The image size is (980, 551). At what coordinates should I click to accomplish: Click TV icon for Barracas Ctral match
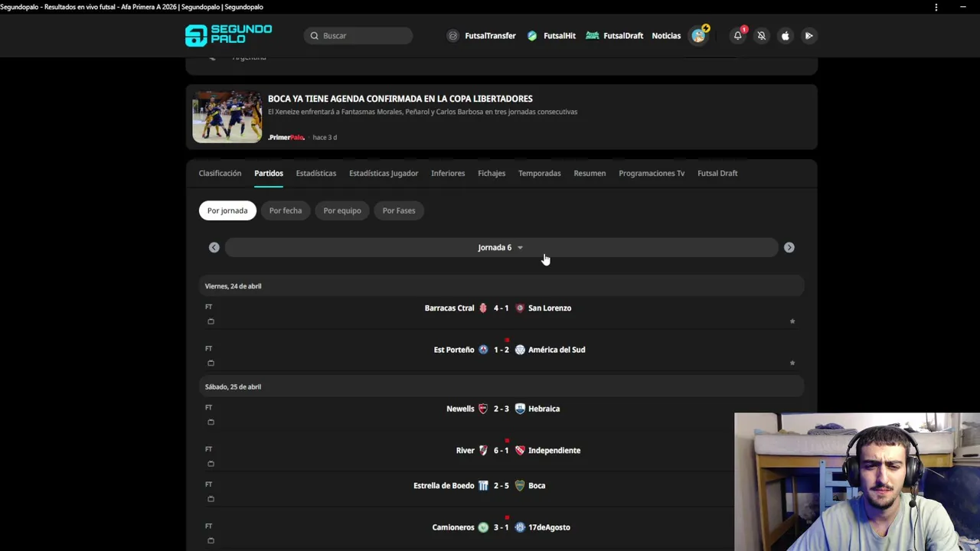211,321
